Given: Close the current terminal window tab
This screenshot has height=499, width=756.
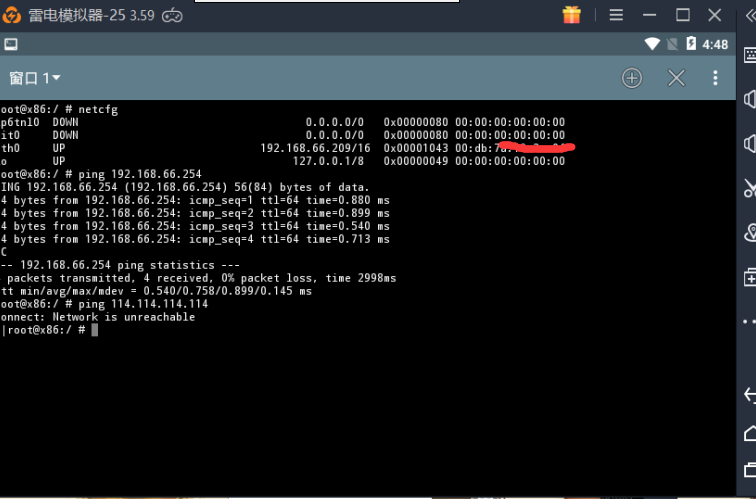Looking at the screenshot, I should pos(676,78).
